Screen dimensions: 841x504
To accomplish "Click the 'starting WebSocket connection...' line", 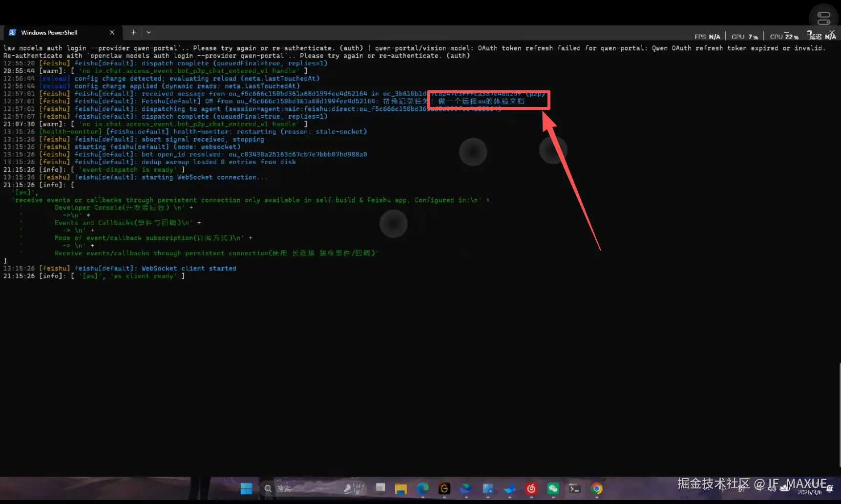I will (135, 177).
